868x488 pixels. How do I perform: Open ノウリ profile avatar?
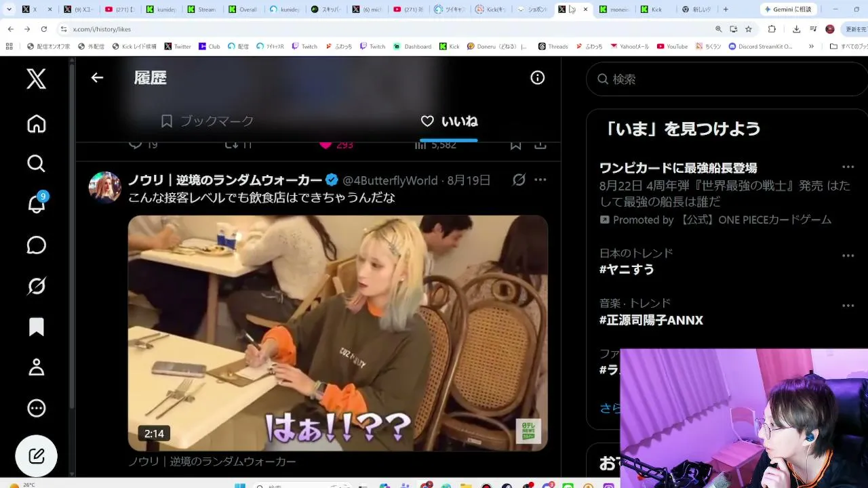(x=105, y=187)
